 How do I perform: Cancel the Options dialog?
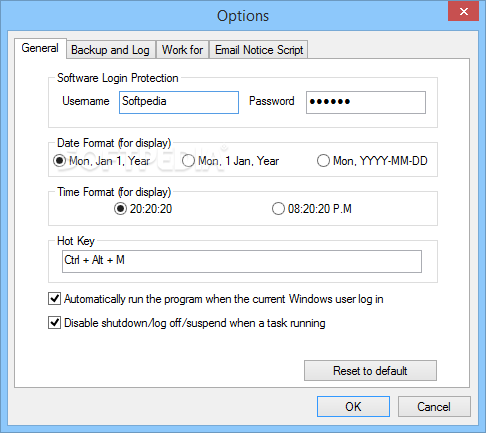[x=434, y=406]
